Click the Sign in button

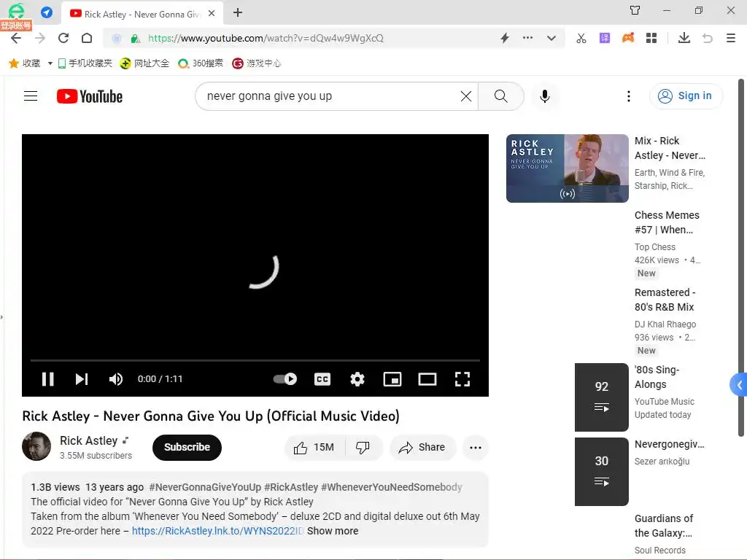click(x=686, y=96)
